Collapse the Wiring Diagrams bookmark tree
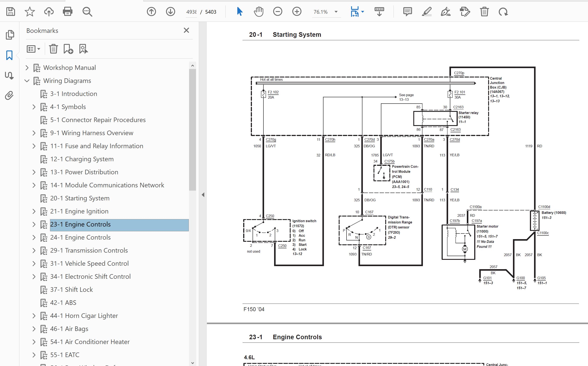 click(27, 81)
